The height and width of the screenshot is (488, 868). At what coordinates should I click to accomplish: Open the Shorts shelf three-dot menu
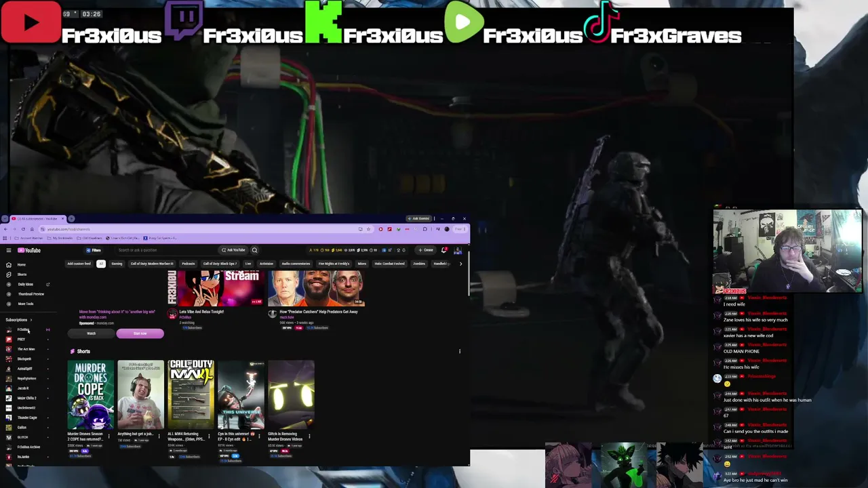(x=460, y=351)
